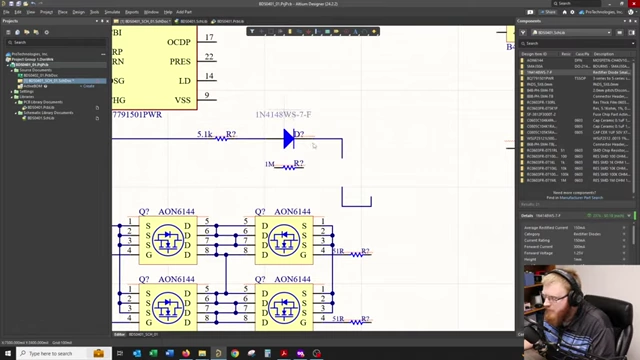Click the Add Part menu button

point(184,12)
